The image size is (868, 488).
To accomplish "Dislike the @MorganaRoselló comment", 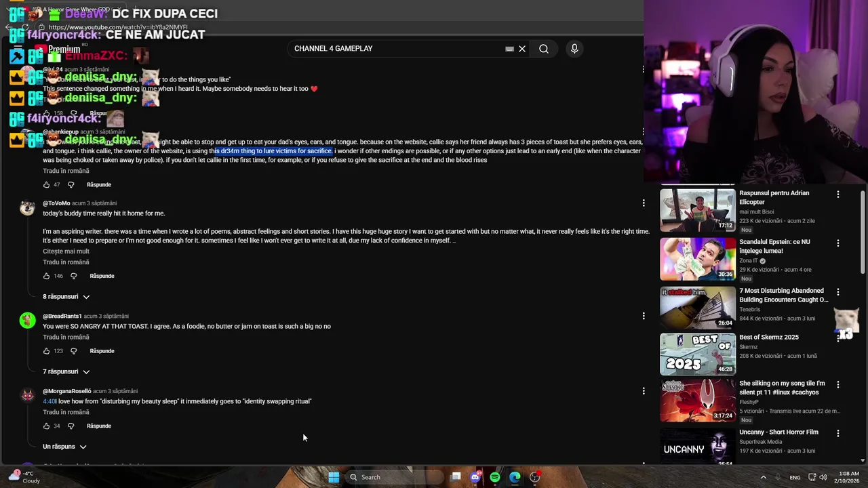I will (71, 426).
